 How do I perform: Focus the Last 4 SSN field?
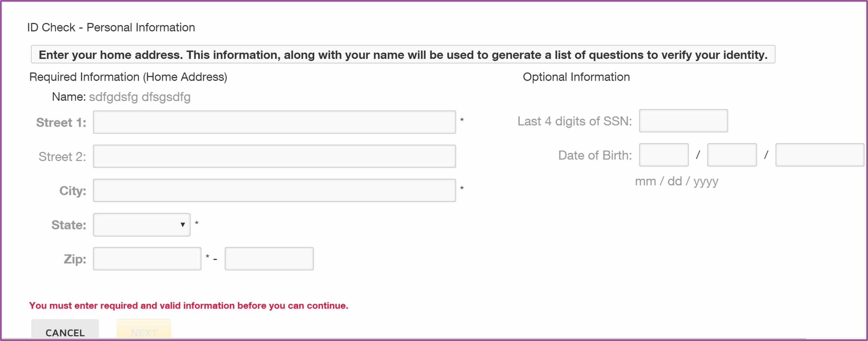[683, 121]
